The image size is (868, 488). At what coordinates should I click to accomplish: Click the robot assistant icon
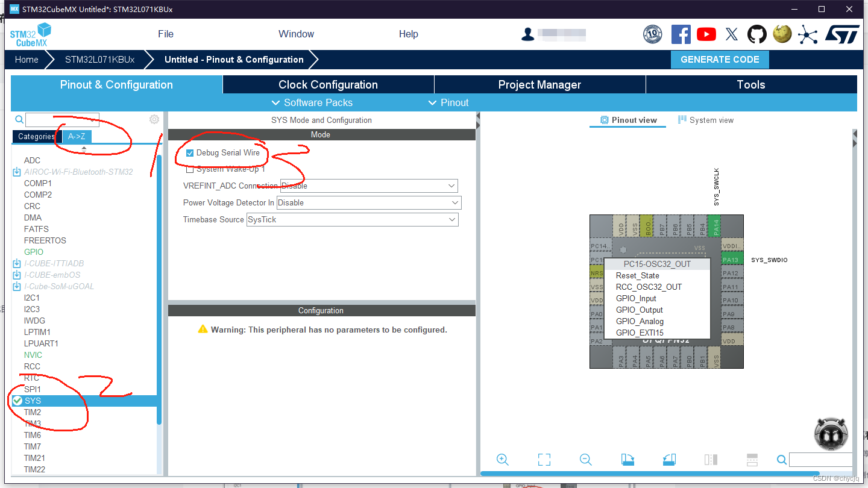(x=831, y=434)
